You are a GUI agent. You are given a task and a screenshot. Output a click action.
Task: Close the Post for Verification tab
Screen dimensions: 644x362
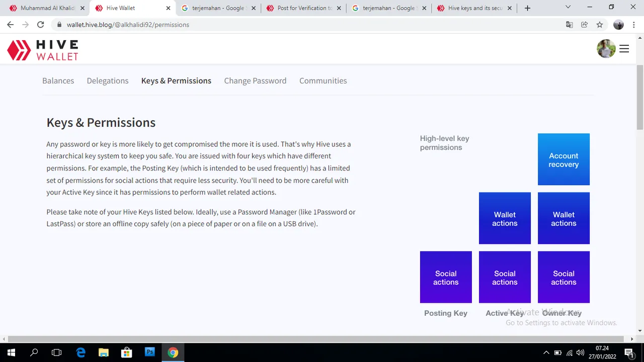(339, 8)
